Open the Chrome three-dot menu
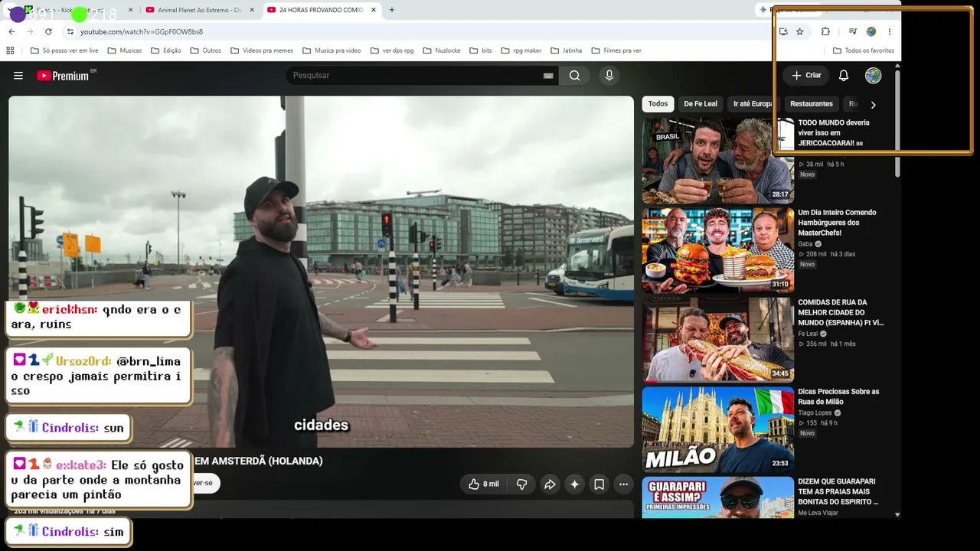This screenshot has width=980, height=551. tap(890, 31)
